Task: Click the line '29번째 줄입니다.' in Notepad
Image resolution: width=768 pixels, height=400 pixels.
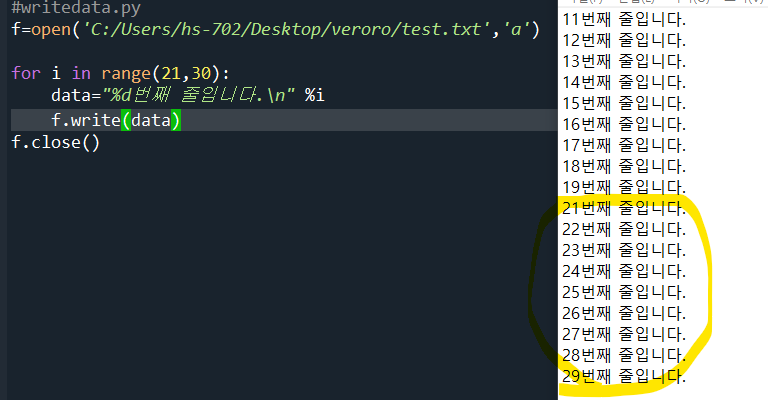Action: pyautogui.click(x=624, y=377)
